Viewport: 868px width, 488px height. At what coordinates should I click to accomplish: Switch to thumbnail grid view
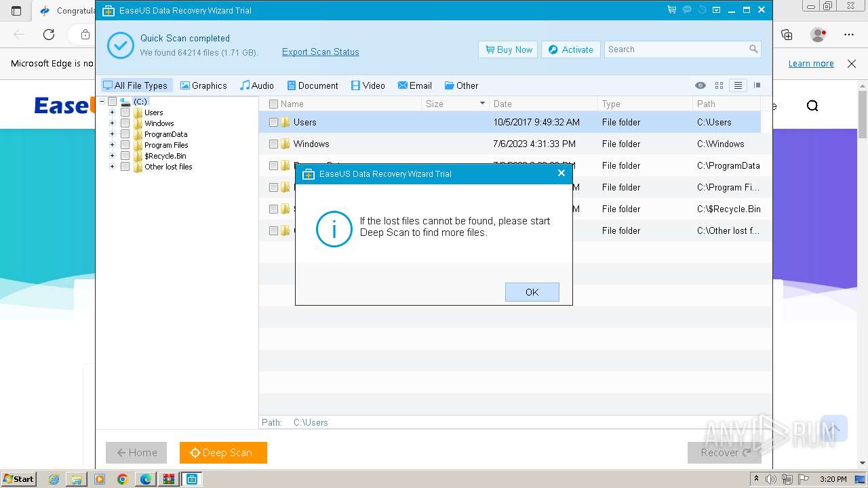pyautogui.click(x=719, y=85)
